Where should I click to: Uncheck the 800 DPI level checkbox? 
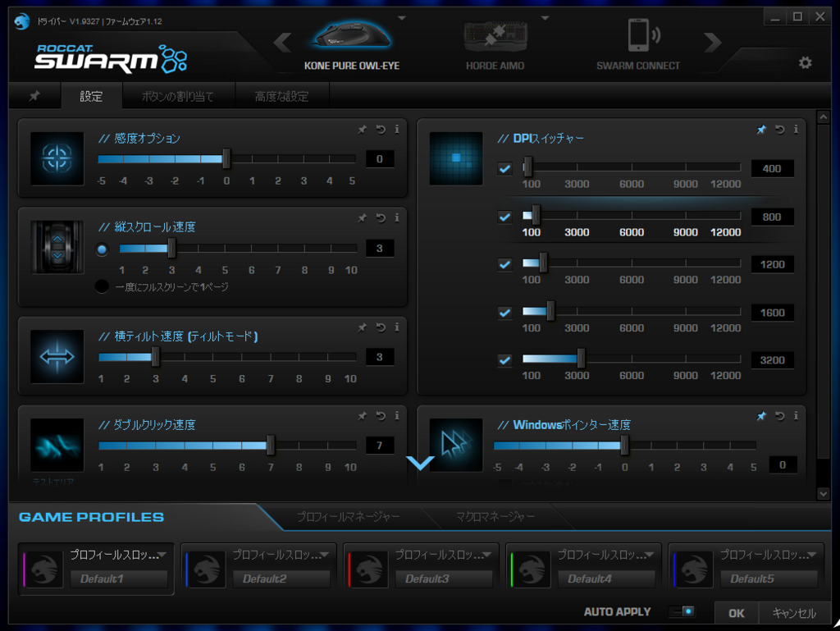pos(504,217)
